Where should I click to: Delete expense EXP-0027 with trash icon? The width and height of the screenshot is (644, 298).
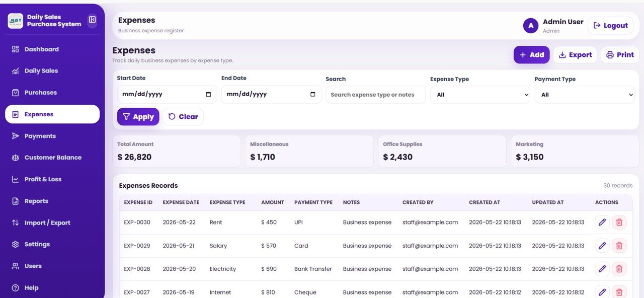[x=619, y=292]
